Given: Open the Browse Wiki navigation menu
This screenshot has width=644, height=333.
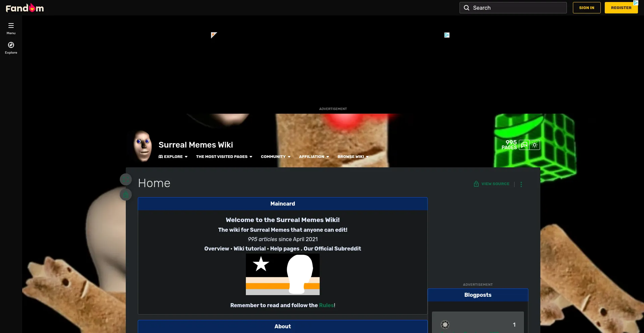Looking at the screenshot, I should point(353,157).
